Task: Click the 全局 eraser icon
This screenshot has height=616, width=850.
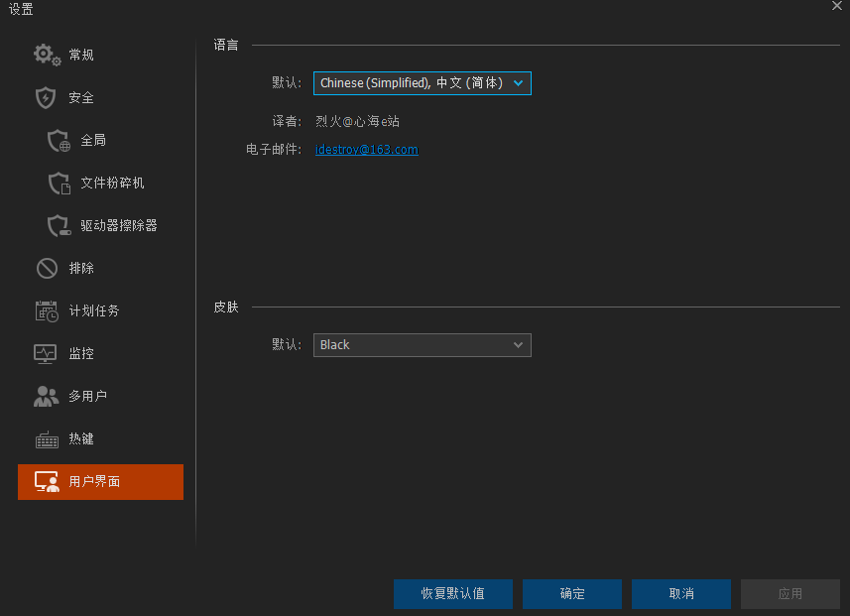Action: tap(58, 140)
